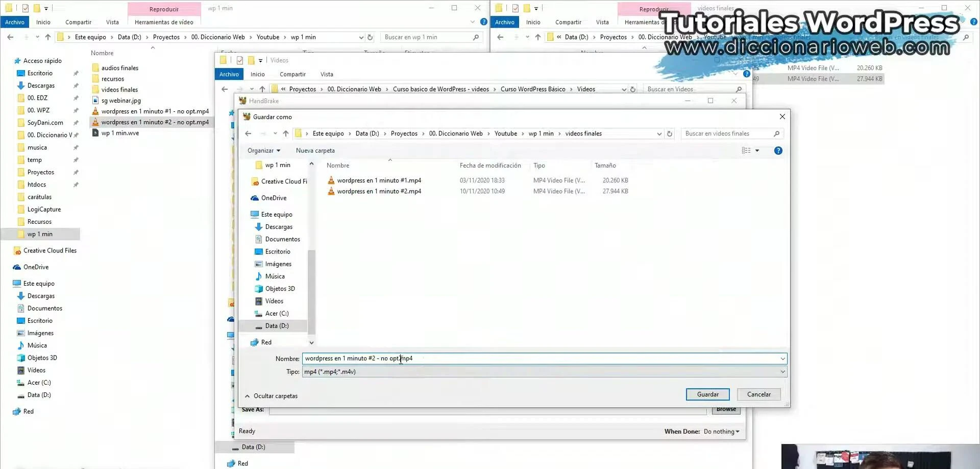The image size is (980, 469).
Task: Select Imágenes in save dialog tree
Action: (x=273, y=264)
